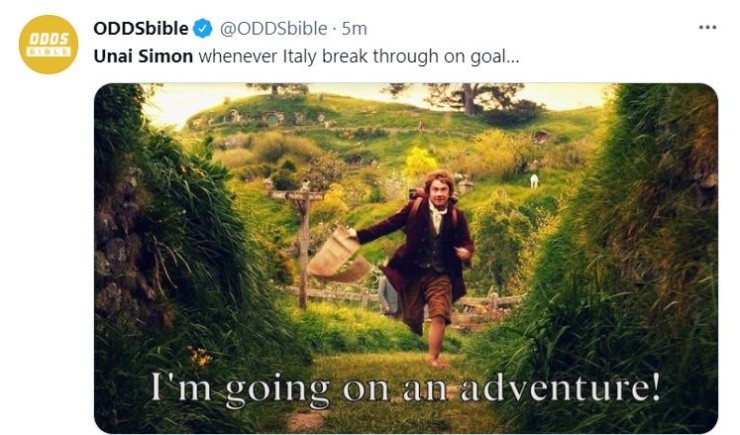The width and height of the screenshot is (740, 435).
Task: Click the yellow flowers near the path
Action: [200, 357]
